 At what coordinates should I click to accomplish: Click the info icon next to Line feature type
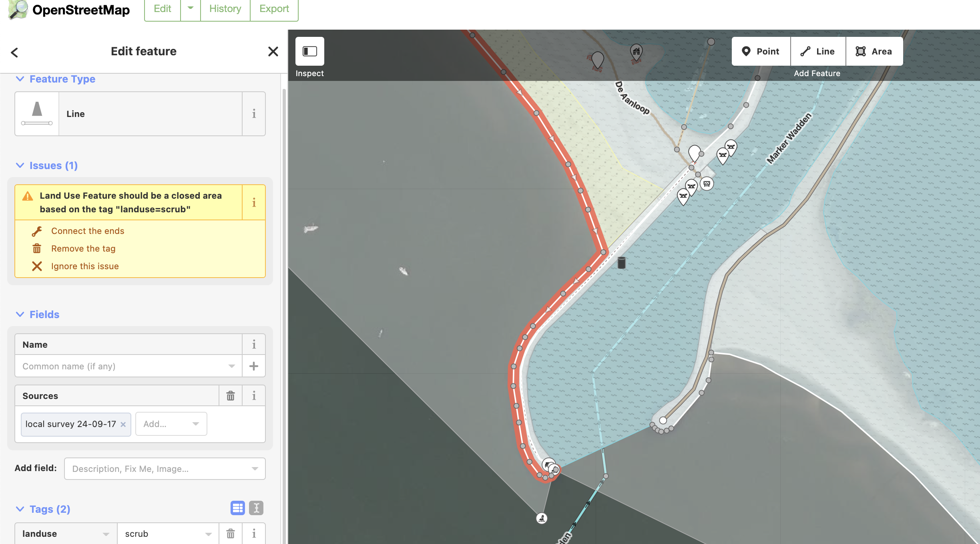(x=254, y=114)
